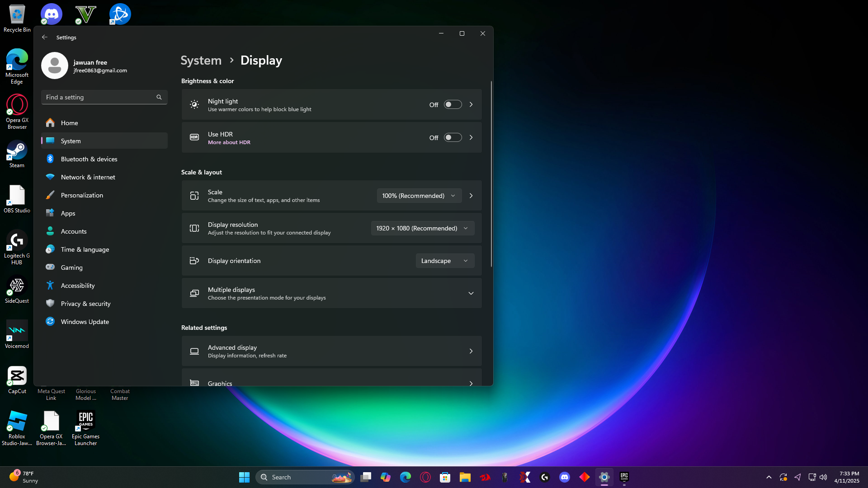868x488 pixels.
Task: Select the Discord shortcut on the desktop
Action: click(x=51, y=14)
